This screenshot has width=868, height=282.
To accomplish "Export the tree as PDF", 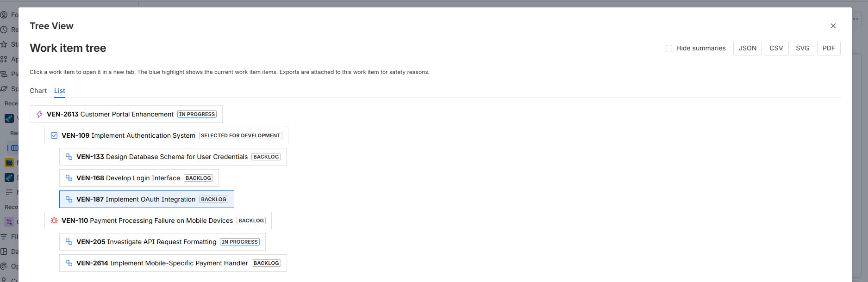I will pos(829,48).
